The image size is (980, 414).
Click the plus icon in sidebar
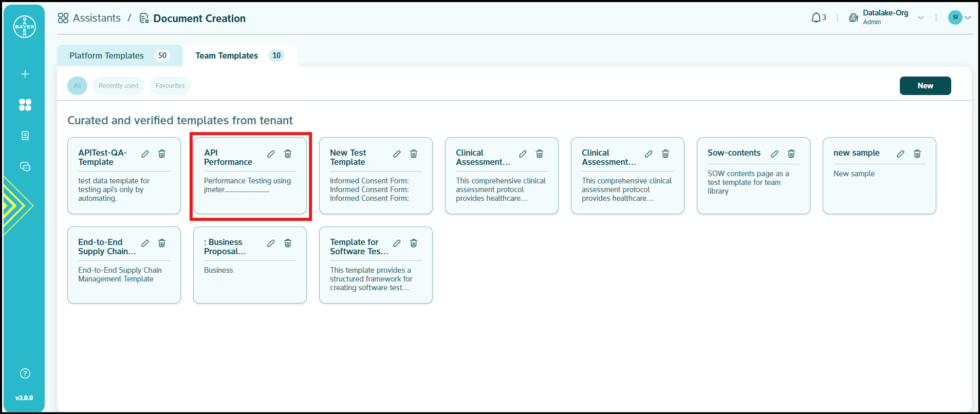coord(25,74)
